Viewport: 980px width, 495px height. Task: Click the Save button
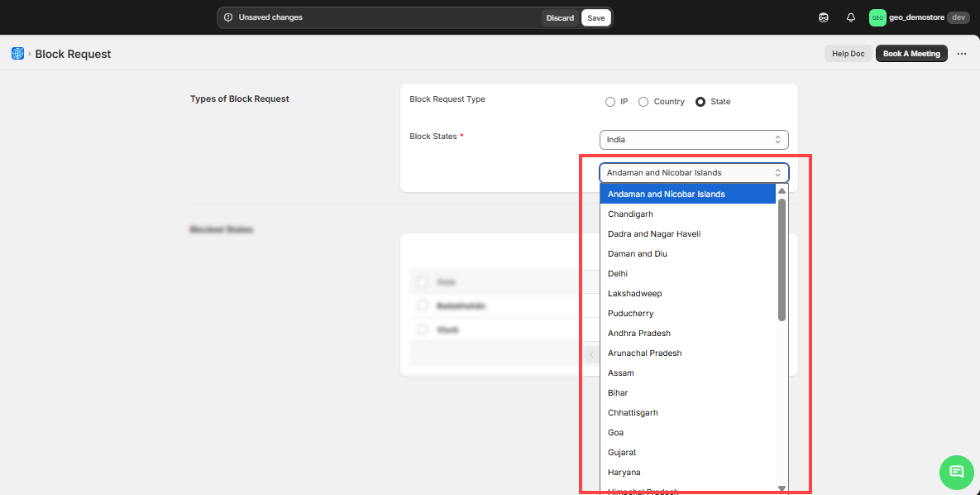595,17
